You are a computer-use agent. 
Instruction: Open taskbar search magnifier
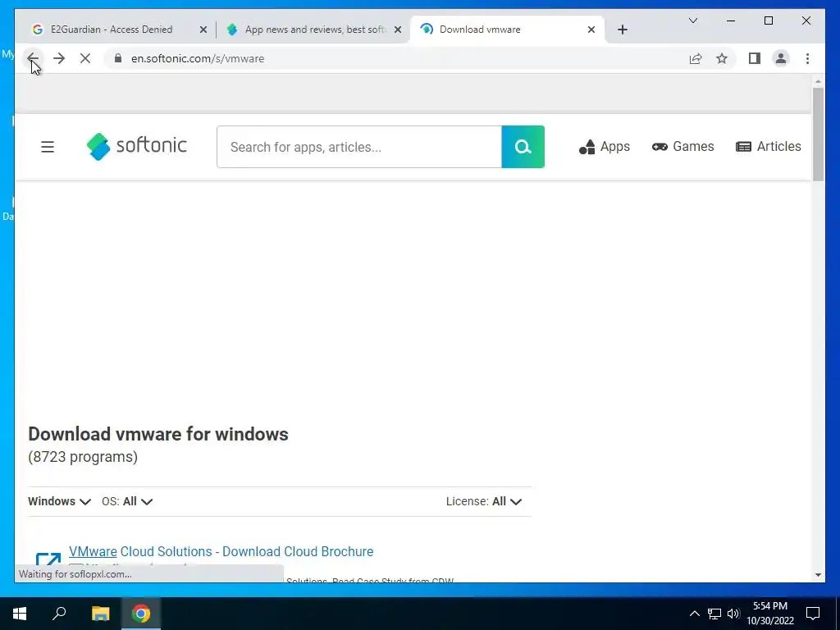click(x=59, y=614)
